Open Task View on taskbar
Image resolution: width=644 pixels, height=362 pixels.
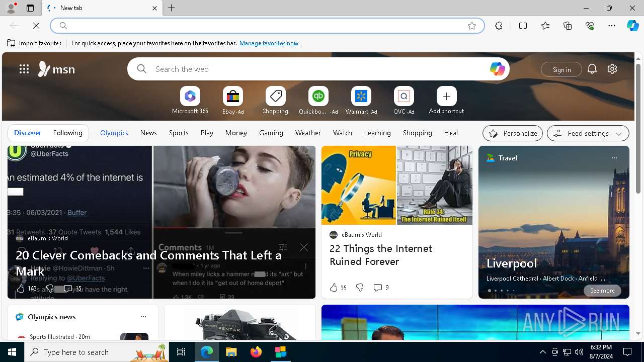pos(181,352)
